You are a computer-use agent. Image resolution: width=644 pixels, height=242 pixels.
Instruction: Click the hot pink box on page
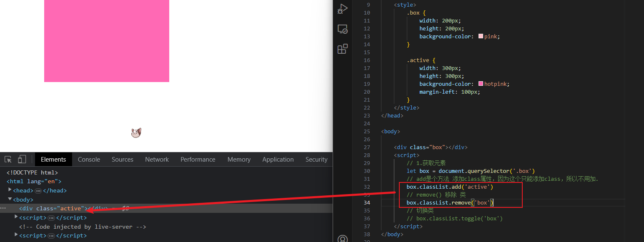pos(106,41)
